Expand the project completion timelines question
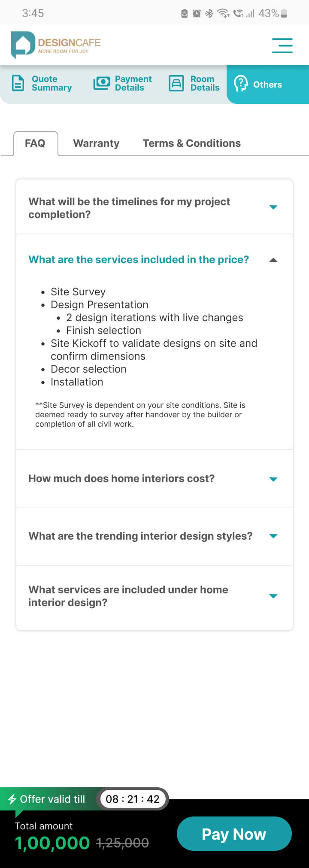Image resolution: width=309 pixels, height=868 pixels. click(x=273, y=207)
